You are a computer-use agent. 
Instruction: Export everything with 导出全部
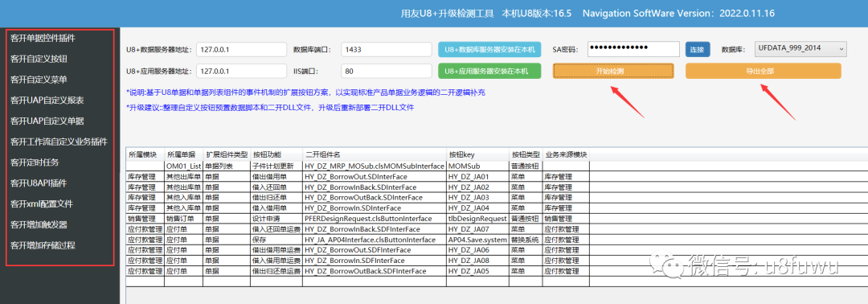[764, 71]
